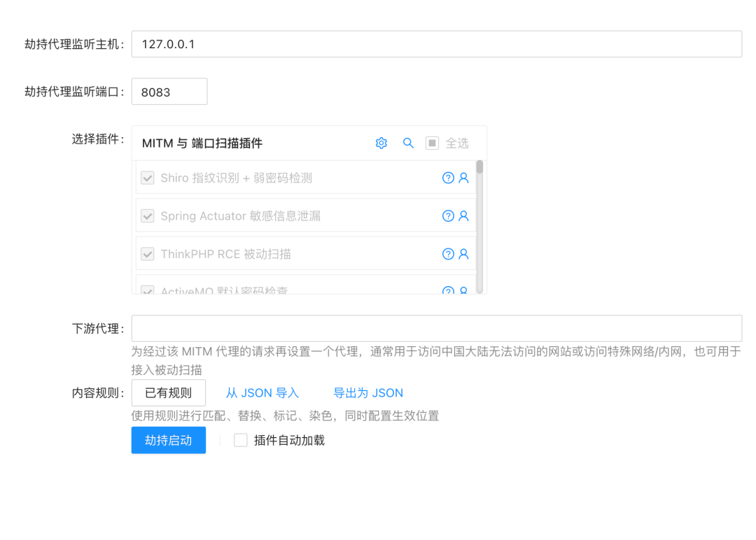This screenshot has height=540, width=756.
Task: Open help for Spring Actuator plugin
Action: pyautogui.click(x=448, y=216)
